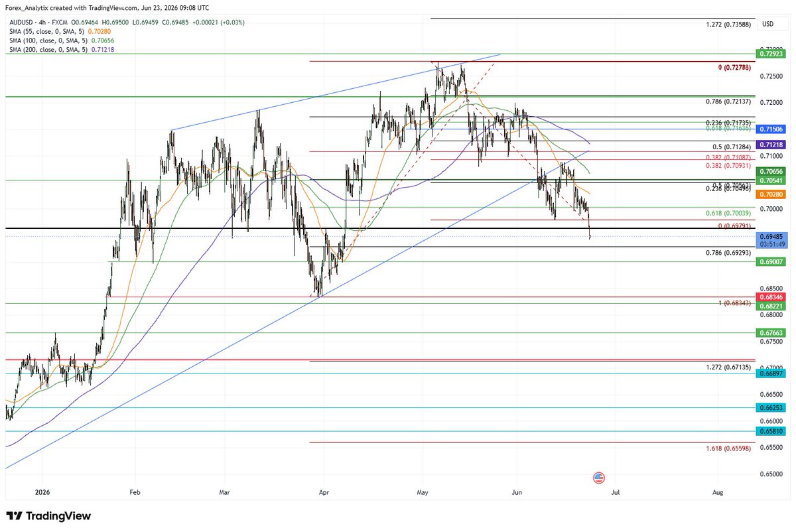
Task: Click the 0.67663 green price label
Action: click(771, 332)
